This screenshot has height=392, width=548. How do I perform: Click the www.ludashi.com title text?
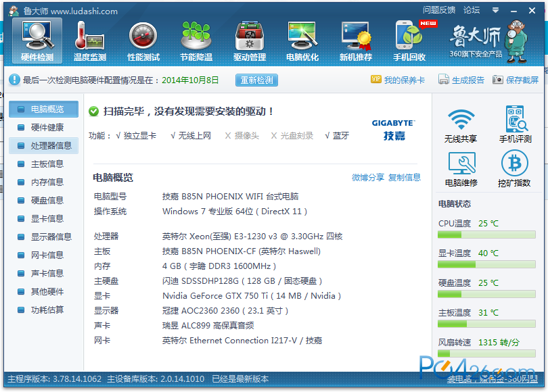pos(84,11)
